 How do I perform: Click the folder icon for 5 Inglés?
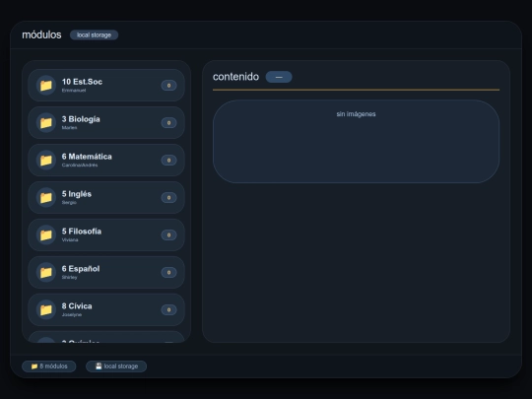[x=46, y=197]
